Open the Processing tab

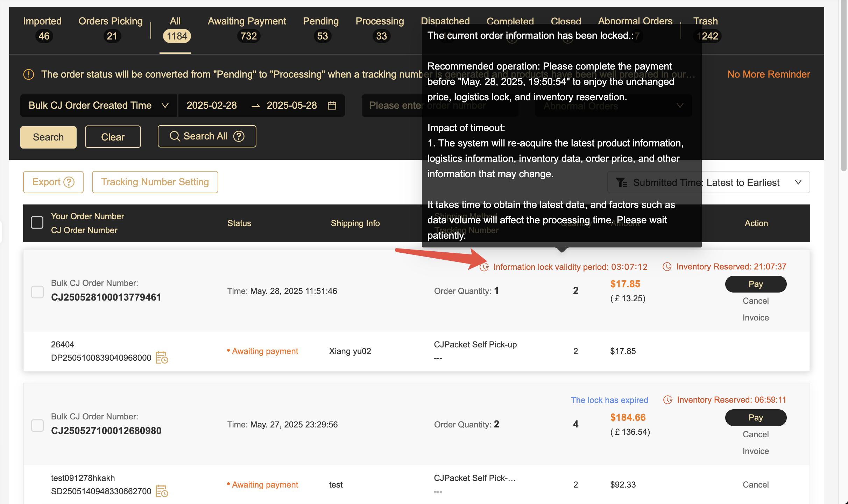pos(380,29)
